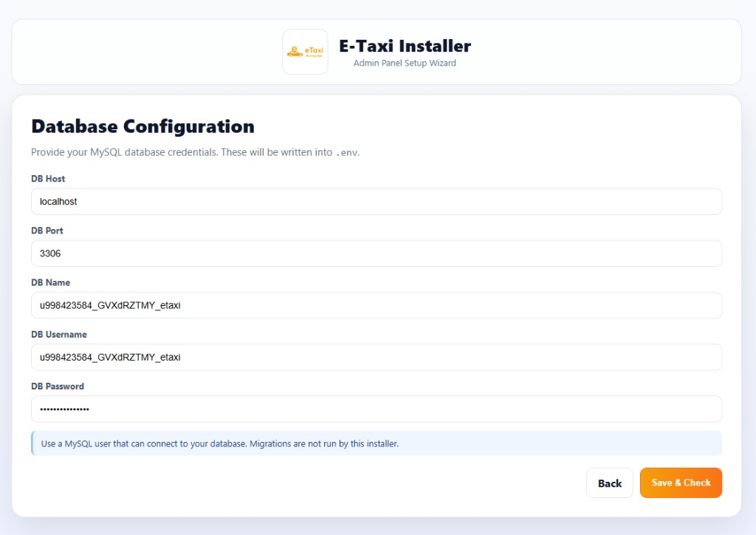Click the E-Taxi Installer heading
This screenshot has height=535, width=756.
[405, 46]
